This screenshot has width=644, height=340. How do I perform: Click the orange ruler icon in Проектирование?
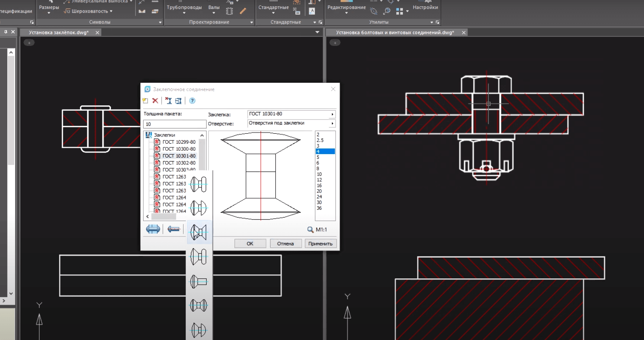[x=243, y=11]
